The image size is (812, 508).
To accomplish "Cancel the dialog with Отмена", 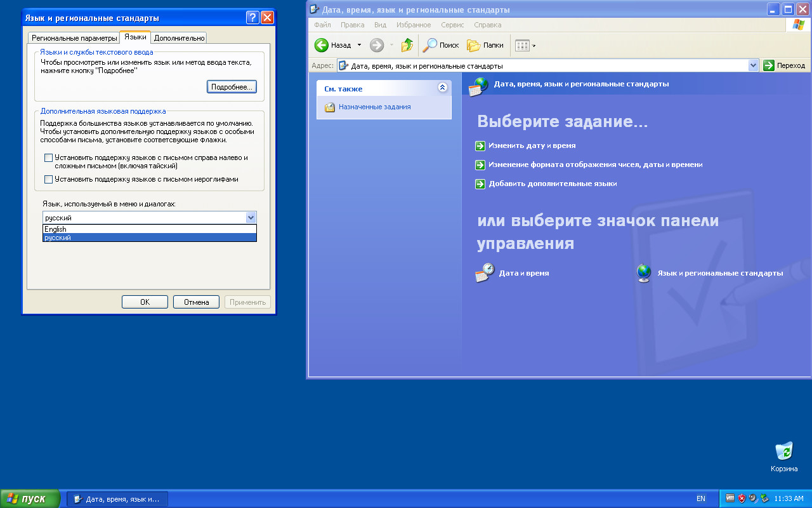I will tap(196, 302).
